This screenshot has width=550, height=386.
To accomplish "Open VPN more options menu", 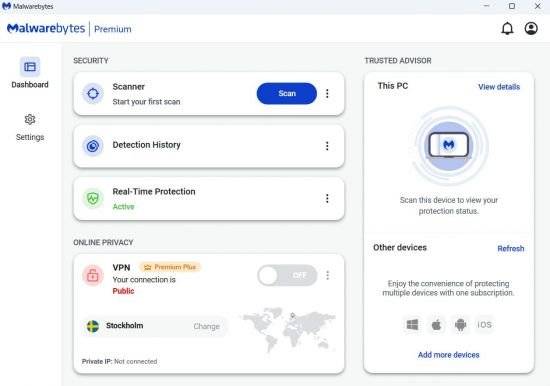I will 327,275.
